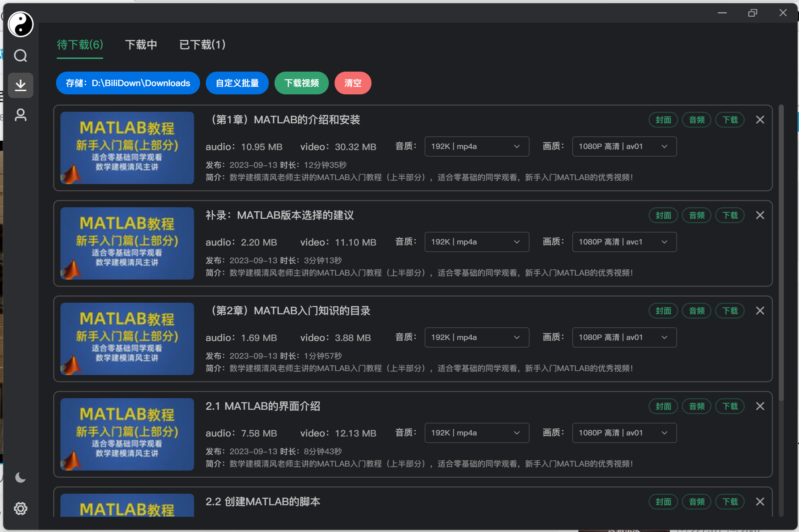Open the user account sidebar icon
The width and height of the screenshot is (799, 532).
coord(21,115)
